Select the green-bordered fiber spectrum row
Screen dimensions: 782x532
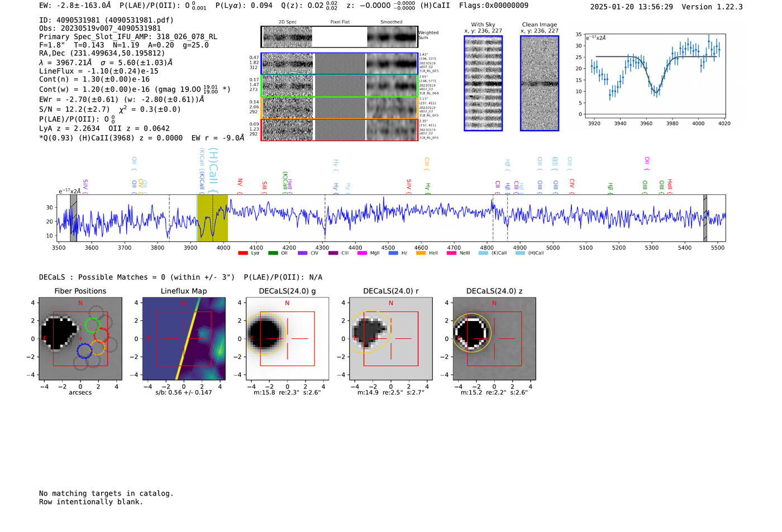coord(339,86)
